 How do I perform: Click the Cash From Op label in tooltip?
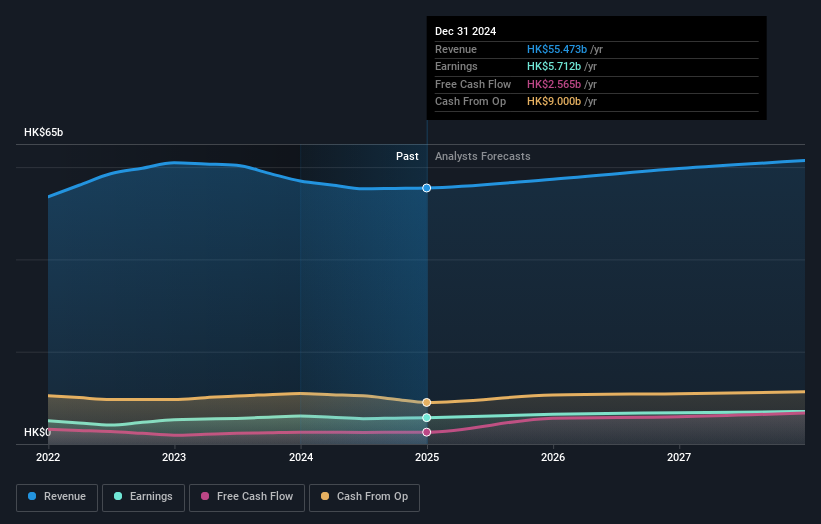pos(471,102)
